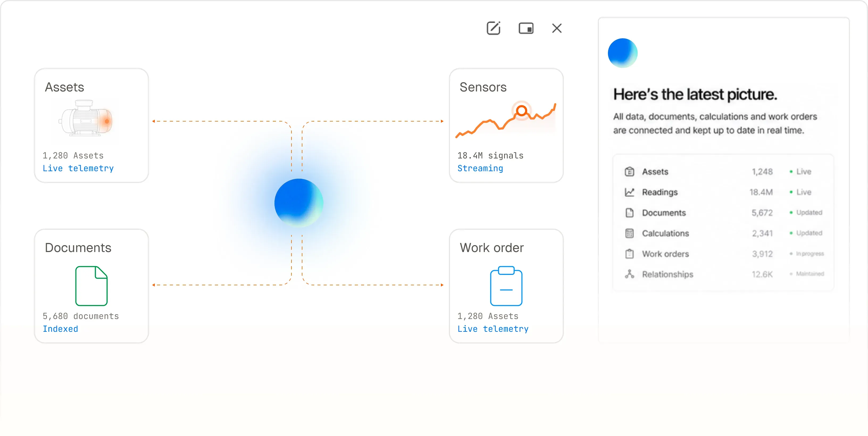Toggle the picture-in-picture panel icon
The height and width of the screenshot is (436, 868).
[526, 28]
